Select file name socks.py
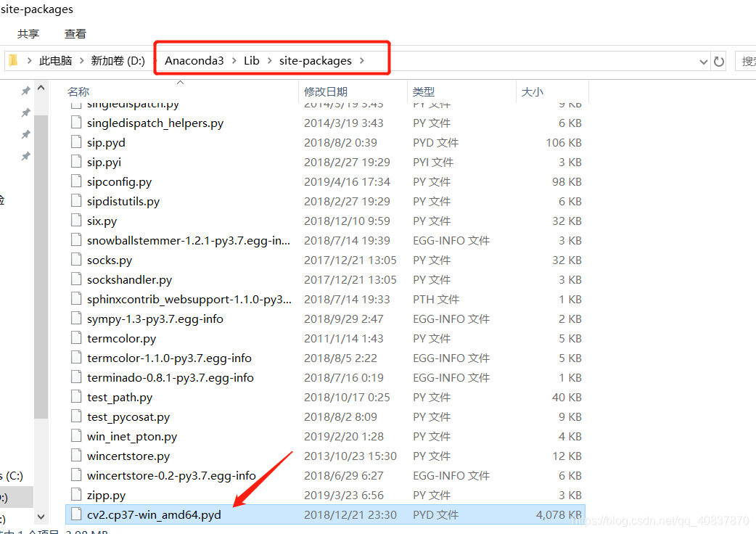Viewport: 756px width, 534px height. point(110,260)
